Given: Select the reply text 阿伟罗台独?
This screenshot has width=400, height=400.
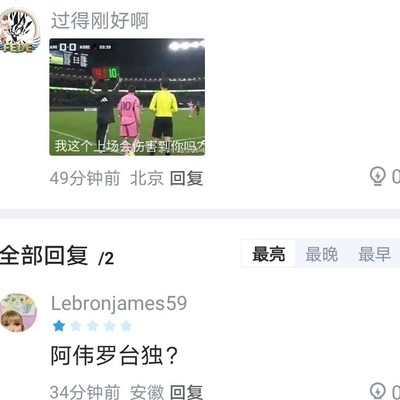Looking at the screenshot, I should click(114, 356).
